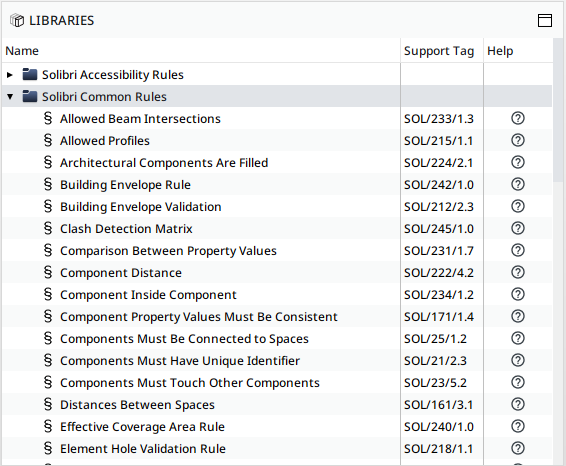Open help for Building Envelope Validation

[x=518, y=206]
